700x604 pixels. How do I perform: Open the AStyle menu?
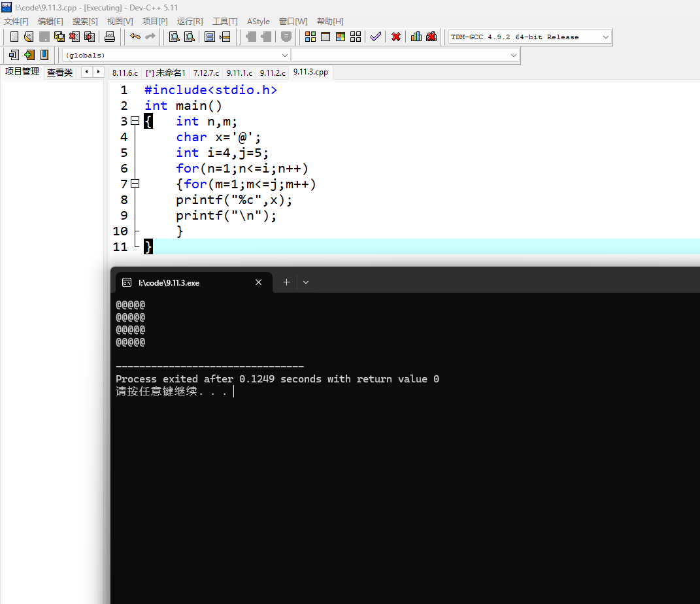[258, 22]
